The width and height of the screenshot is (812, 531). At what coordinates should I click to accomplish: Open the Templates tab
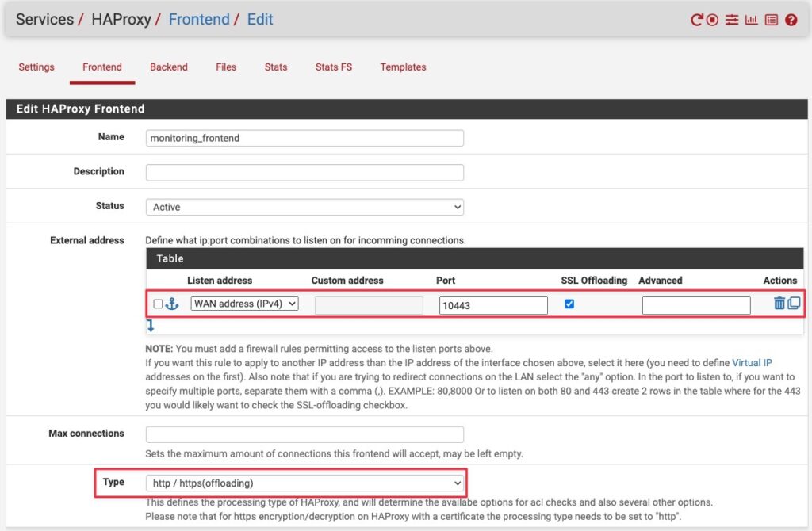tap(403, 67)
